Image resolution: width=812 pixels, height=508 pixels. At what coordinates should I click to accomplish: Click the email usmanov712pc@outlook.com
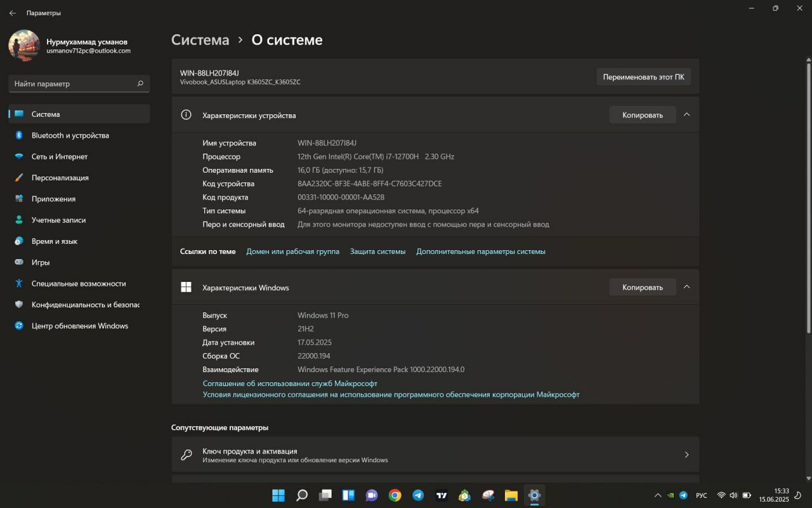pos(88,51)
